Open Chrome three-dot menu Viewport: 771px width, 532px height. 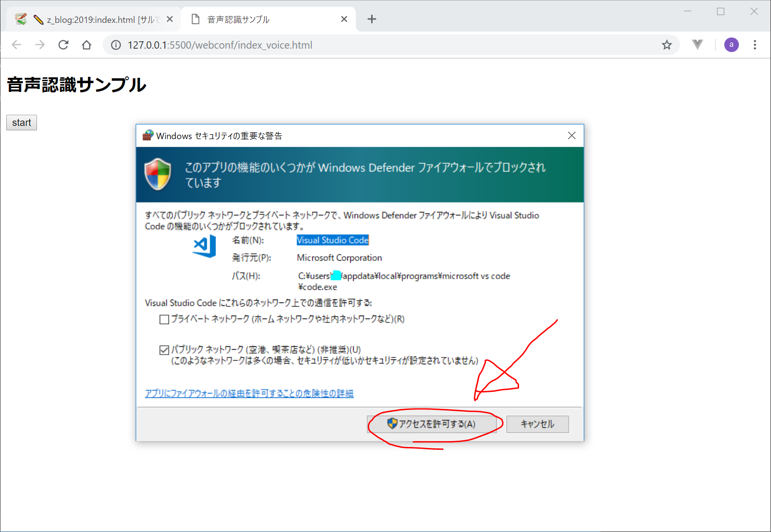click(x=755, y=45)
